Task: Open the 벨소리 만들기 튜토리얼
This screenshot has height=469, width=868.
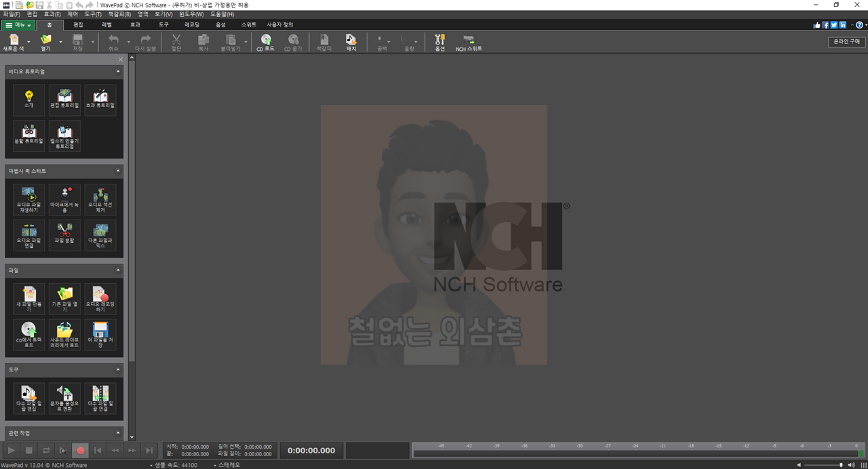Action: 64,136
